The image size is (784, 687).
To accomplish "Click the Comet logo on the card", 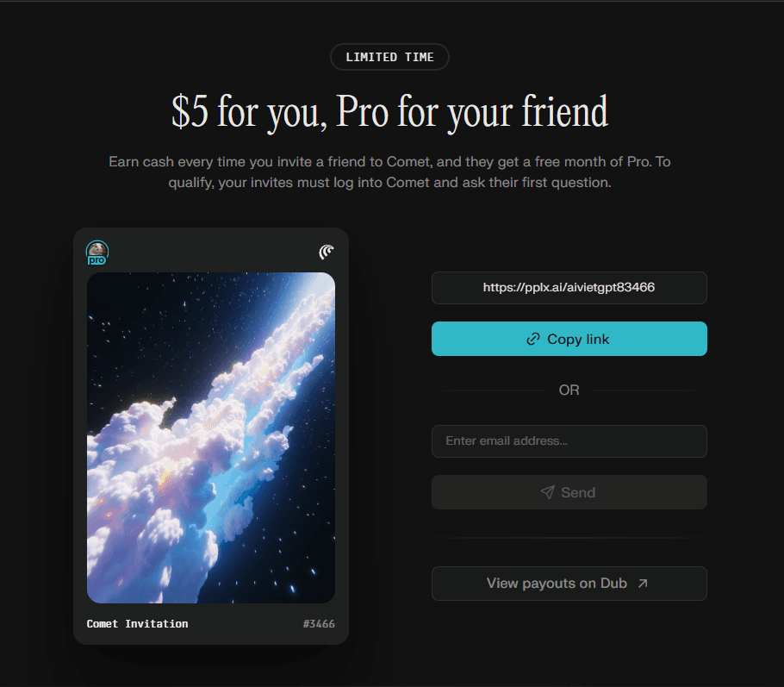I will (x=327, y=252).
